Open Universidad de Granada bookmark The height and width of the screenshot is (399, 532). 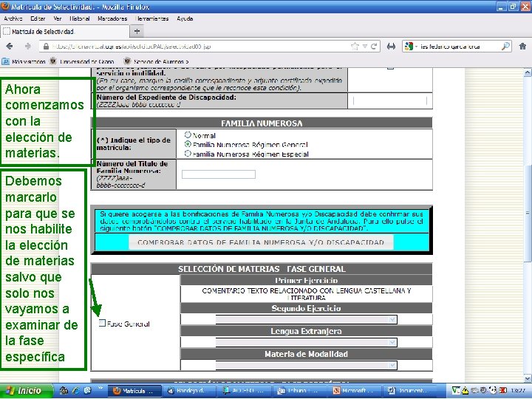[x=82, y=61]
